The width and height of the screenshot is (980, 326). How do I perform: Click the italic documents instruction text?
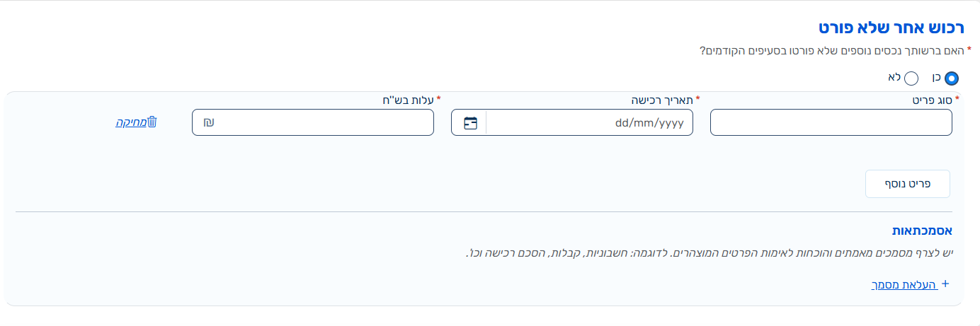pos(708,252)
